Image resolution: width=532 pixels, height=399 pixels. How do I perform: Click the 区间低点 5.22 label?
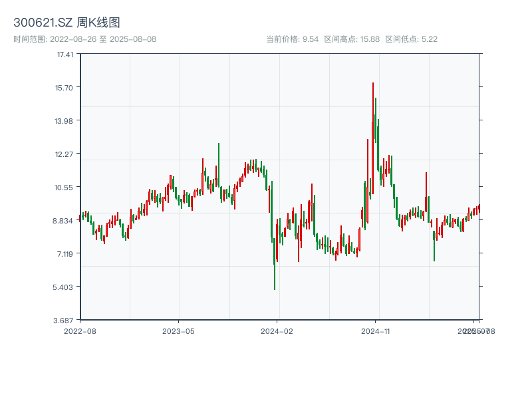coord(411,39)
